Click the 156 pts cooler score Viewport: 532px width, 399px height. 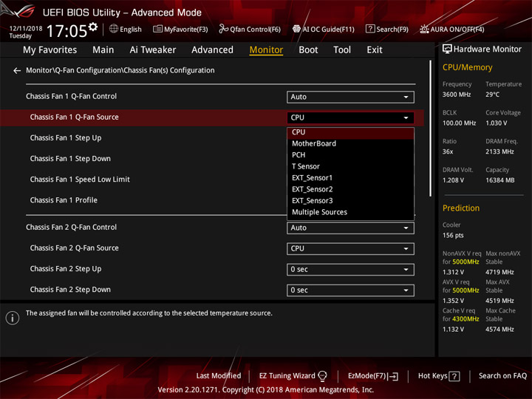(x=453, y=236)
